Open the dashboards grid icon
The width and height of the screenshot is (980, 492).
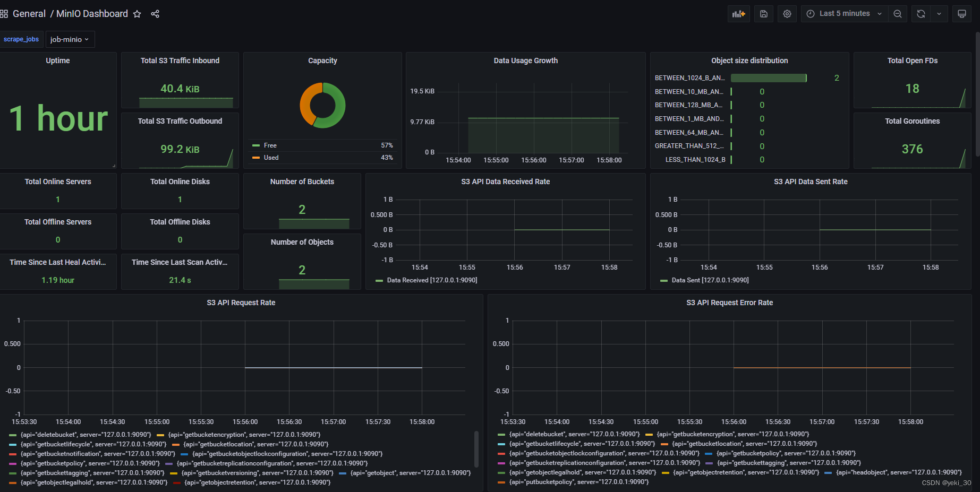(4, 14)
